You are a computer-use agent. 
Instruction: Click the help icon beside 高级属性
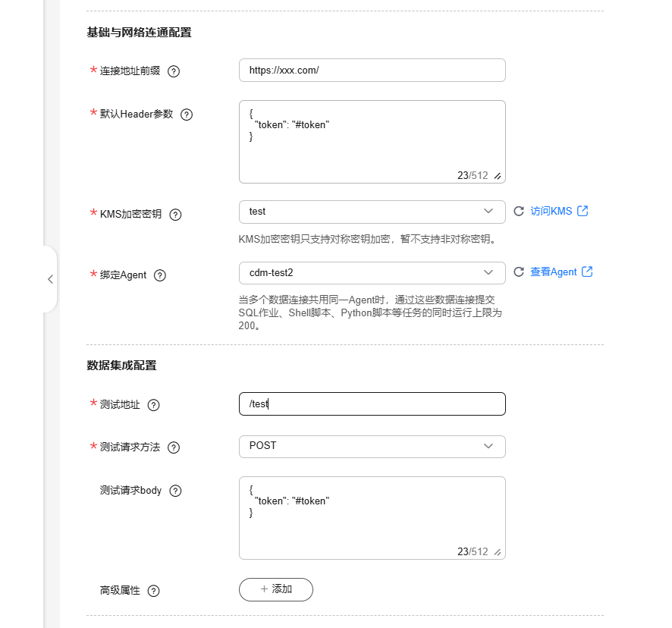tap(154, 591)
